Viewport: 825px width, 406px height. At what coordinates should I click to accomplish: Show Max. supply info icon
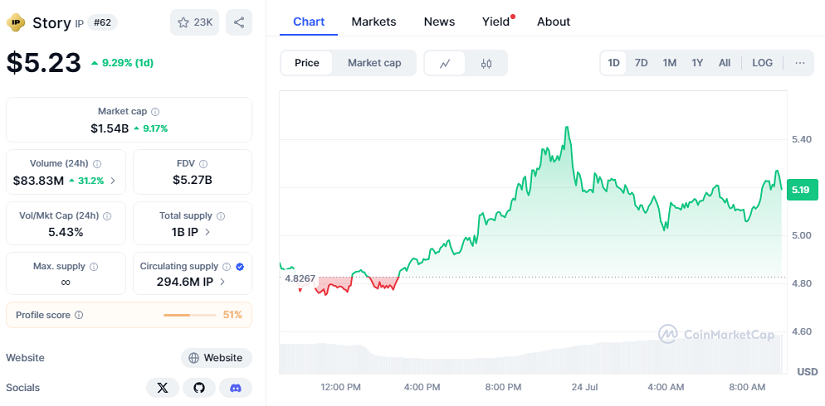(94, 267)
